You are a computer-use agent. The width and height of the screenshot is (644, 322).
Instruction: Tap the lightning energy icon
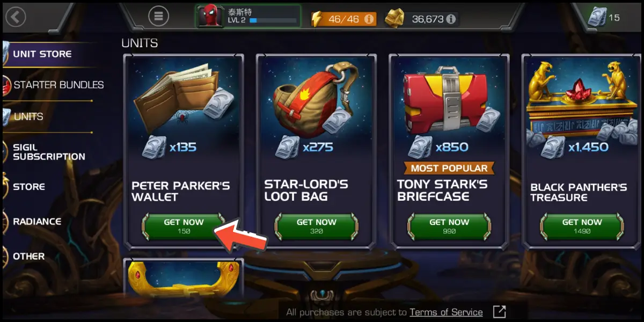(318, 19)
